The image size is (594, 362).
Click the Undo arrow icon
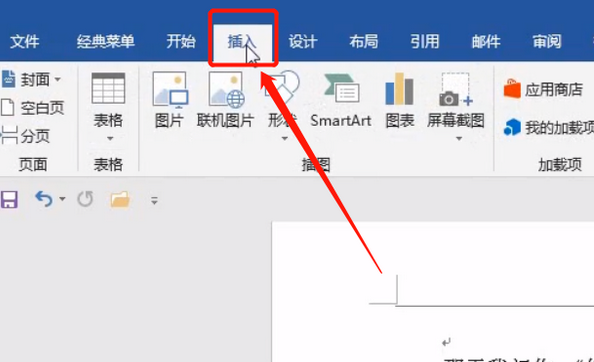pyautogui.click(x=44, y=199)
